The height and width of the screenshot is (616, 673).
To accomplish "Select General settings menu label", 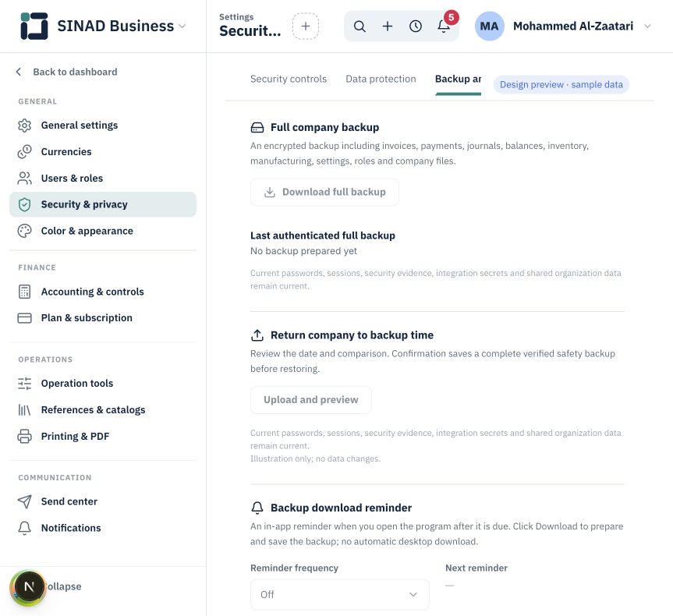I will click(80, 126).
